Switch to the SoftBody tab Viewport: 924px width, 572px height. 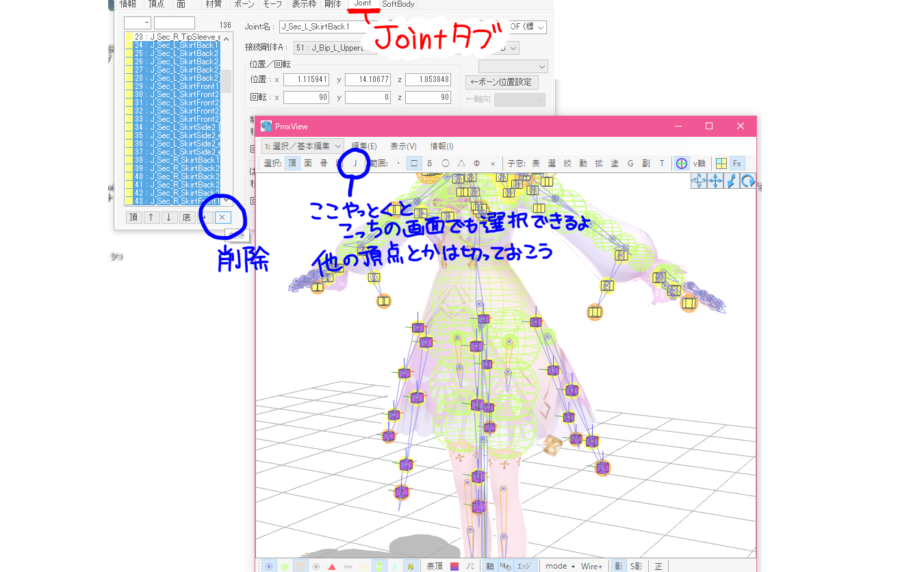click(398, 4)
